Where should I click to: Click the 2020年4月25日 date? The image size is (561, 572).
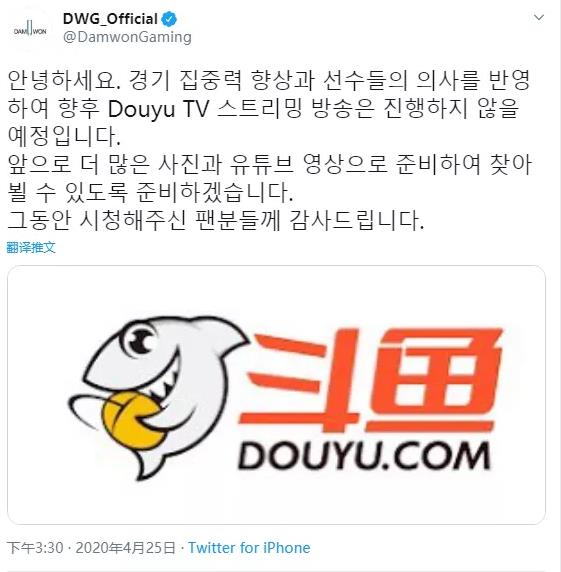125,548
